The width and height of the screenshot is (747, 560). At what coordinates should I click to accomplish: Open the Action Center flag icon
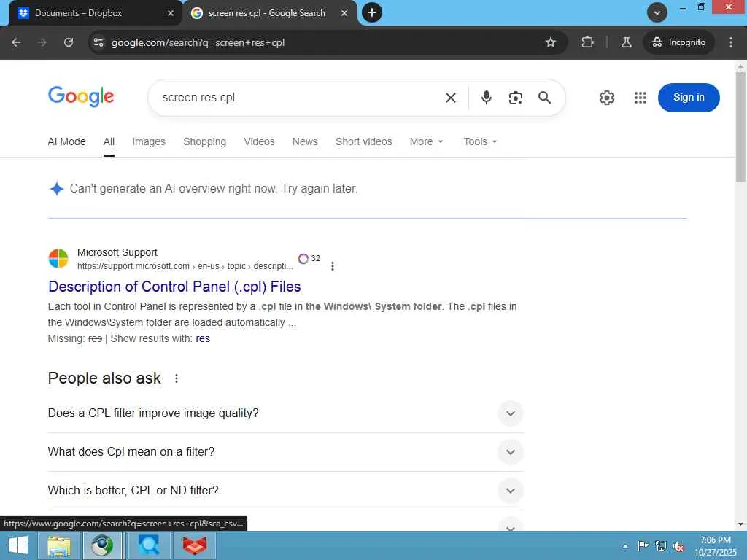coord(643,546)
